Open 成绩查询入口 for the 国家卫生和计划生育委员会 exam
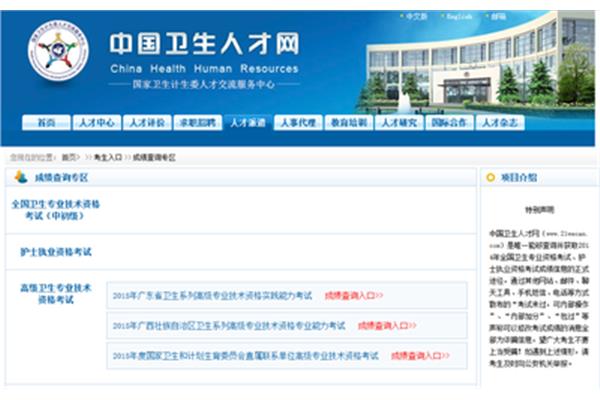The image size is (600, 400). point(420,356)
